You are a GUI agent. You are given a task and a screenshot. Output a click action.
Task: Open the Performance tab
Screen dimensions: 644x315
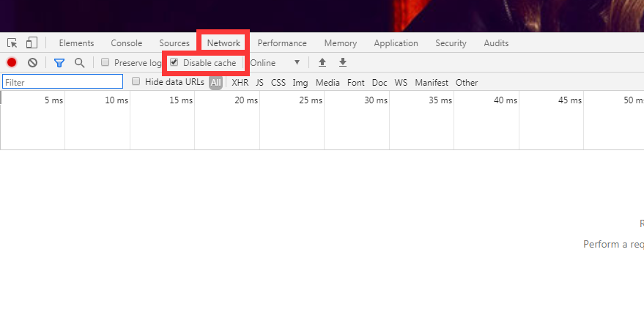click(x=282, y=43)
